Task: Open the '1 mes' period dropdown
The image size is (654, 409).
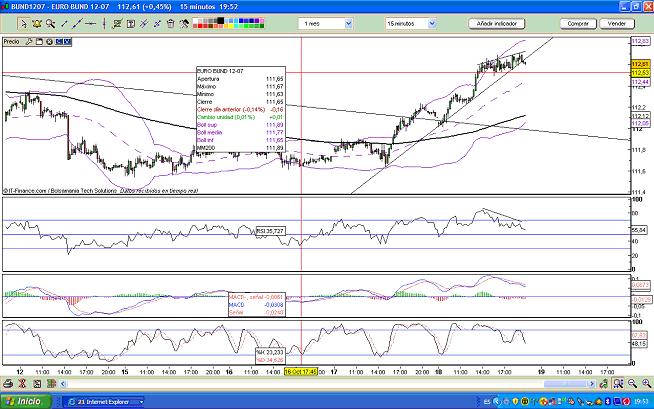Action: click(326, 22)
